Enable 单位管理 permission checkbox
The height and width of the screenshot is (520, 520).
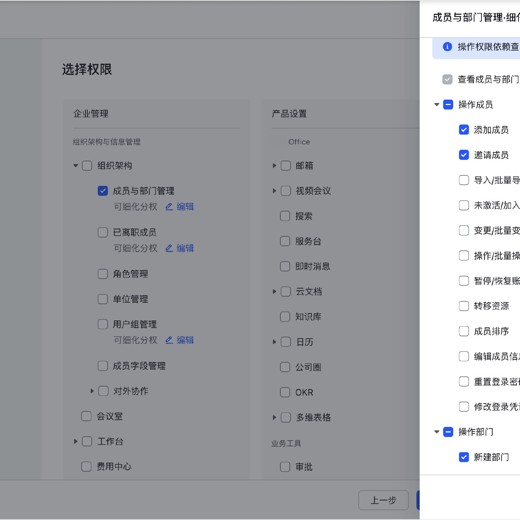[103, 299]
